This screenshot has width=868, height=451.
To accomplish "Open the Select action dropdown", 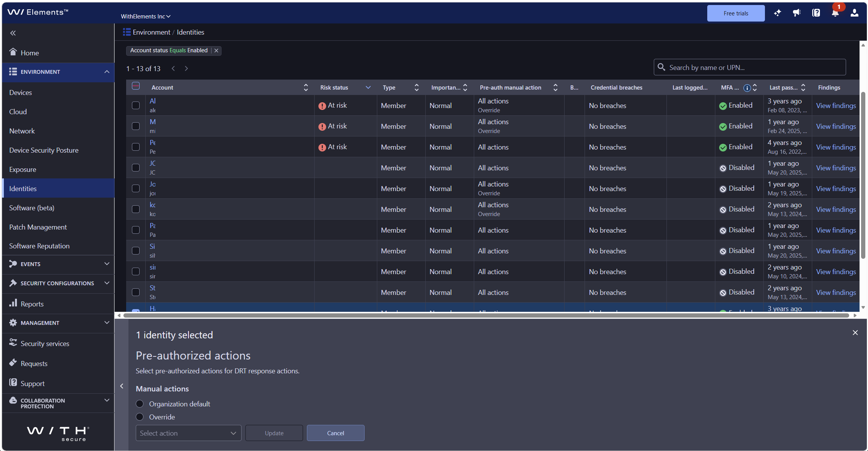I will [188, 433].
